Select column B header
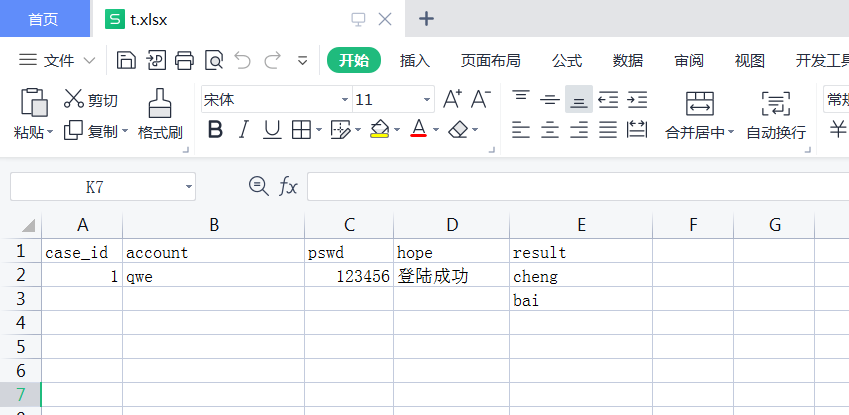Image resolution: width=849 pixels, height=415 pixels. coord(214,225)
